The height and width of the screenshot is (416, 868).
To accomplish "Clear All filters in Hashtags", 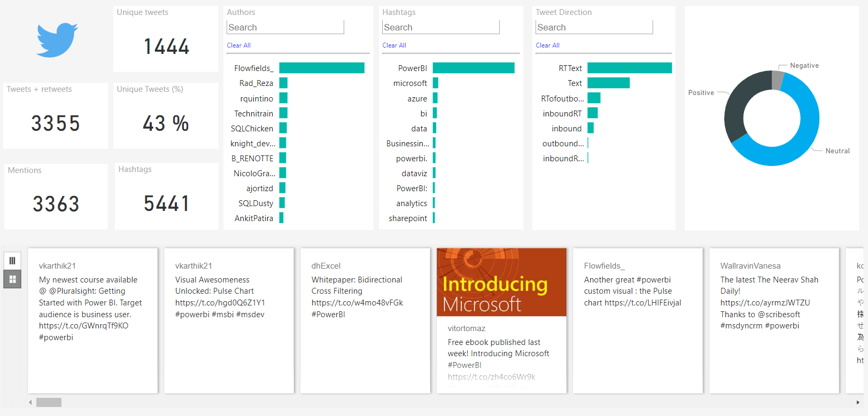I will click(x=394, y=45).
